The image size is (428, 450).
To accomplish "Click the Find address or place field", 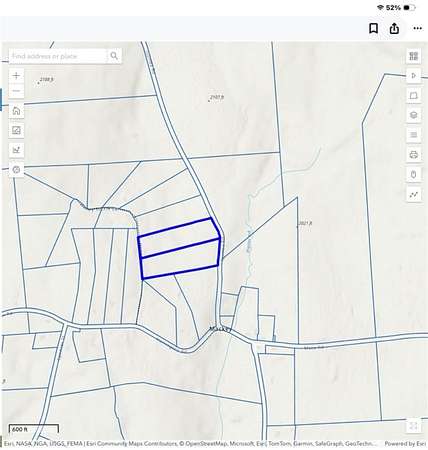I will tap(58, 56).
